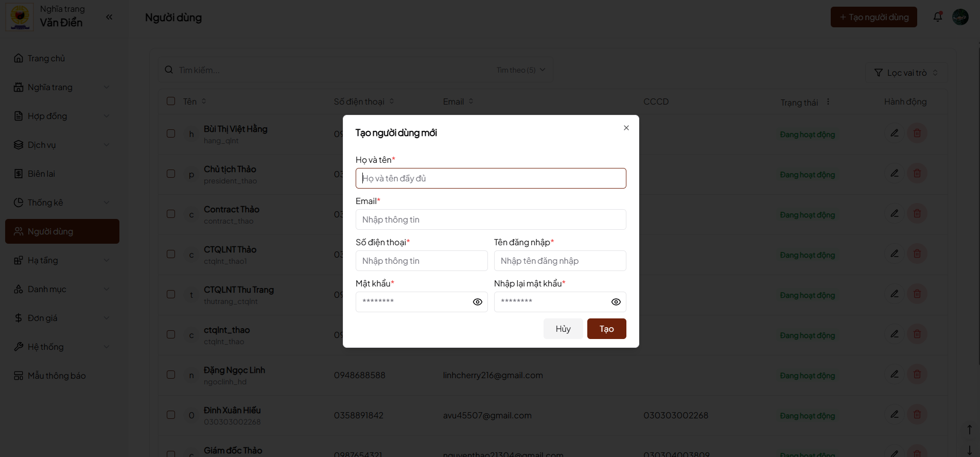Delete user Đinh Xuân Hiếu via trash icon

pos(917,414)
